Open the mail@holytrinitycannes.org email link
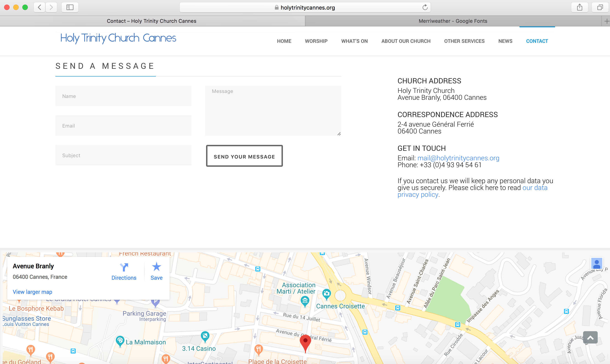 (458, 158)
